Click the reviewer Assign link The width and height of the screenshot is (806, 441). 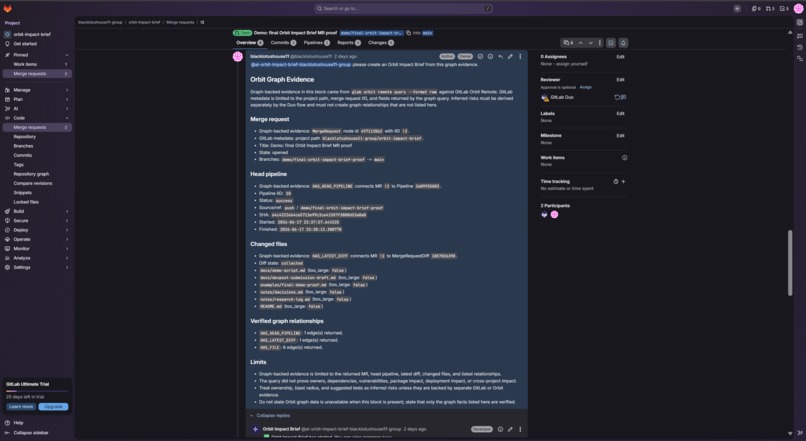pyautogui.click(x=585, y=87)
